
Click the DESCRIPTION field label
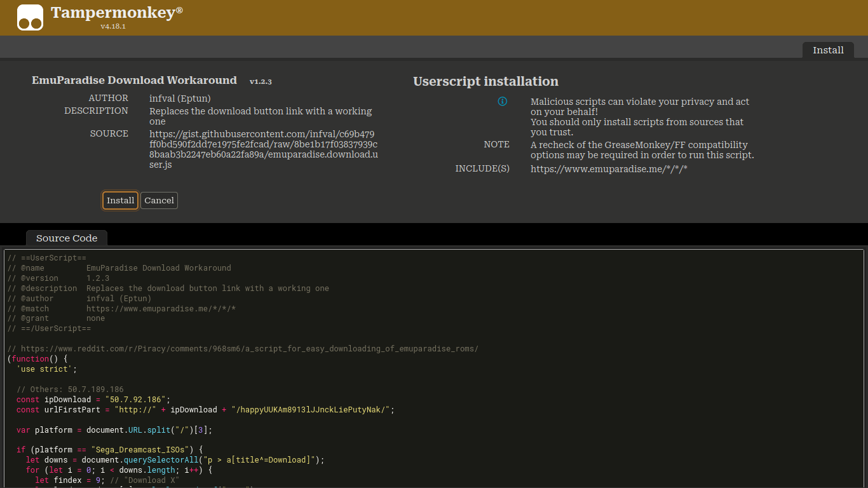(96, 111)
